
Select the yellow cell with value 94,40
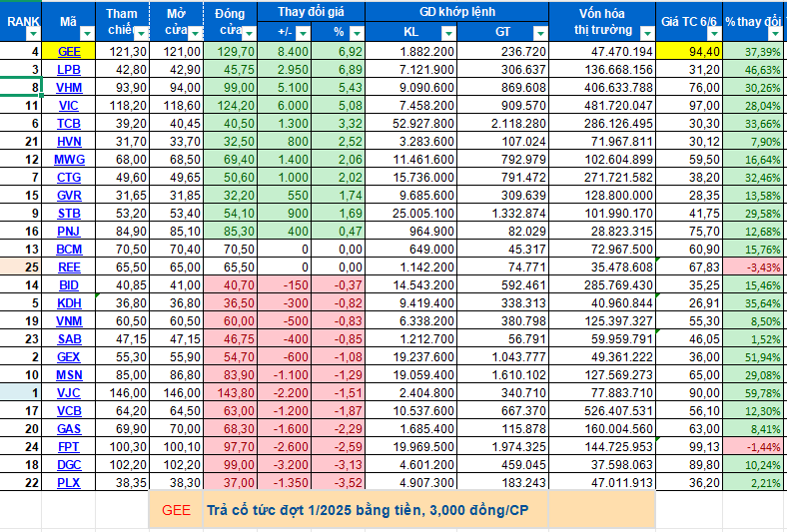(689, 52)
